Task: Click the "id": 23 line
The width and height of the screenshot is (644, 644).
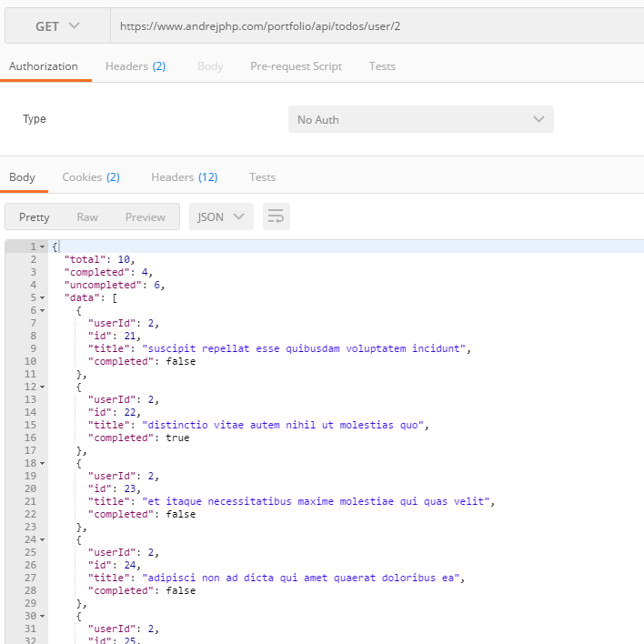Action: click(115, 488)
